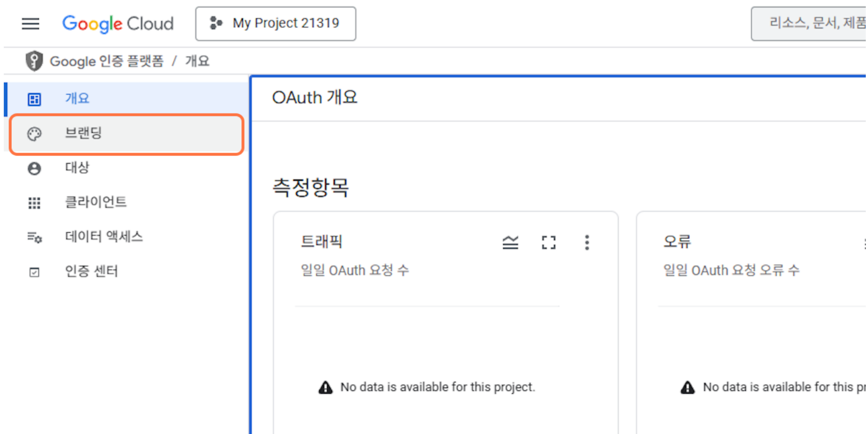The image size is (868, 434).
Task: Toggle legend on the 트래픽 chart
Action: pyautogui.click(x=510, y=243)
